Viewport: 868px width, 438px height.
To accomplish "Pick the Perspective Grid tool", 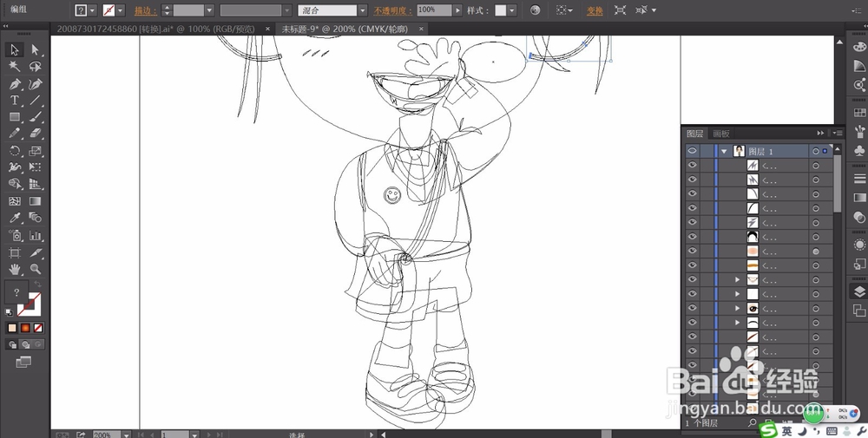I will click(36, 184).
